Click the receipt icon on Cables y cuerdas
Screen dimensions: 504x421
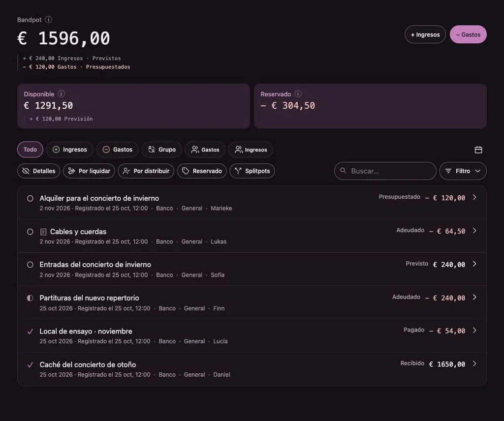point(43,232)
